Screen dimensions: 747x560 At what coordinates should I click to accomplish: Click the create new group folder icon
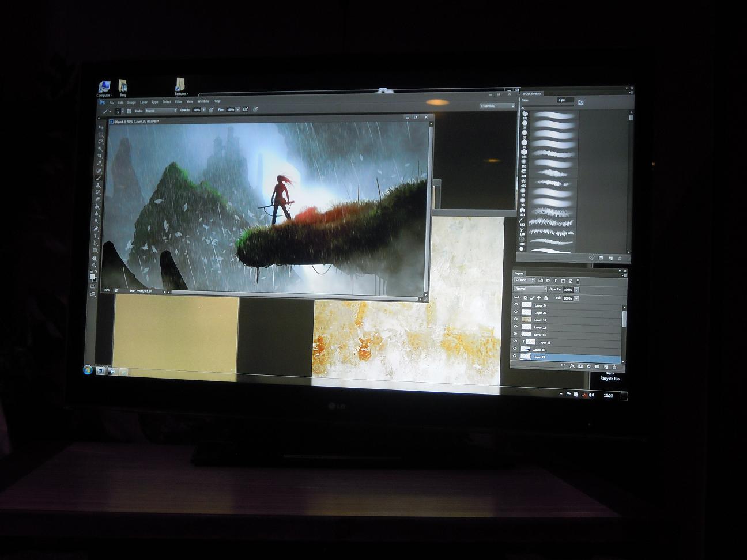[597, 366]
